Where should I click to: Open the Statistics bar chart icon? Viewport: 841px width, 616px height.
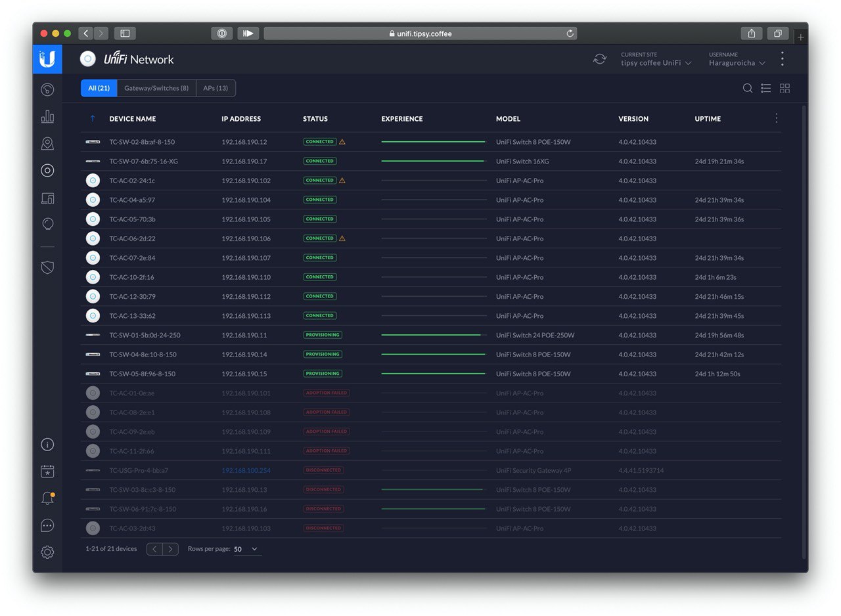47,116
